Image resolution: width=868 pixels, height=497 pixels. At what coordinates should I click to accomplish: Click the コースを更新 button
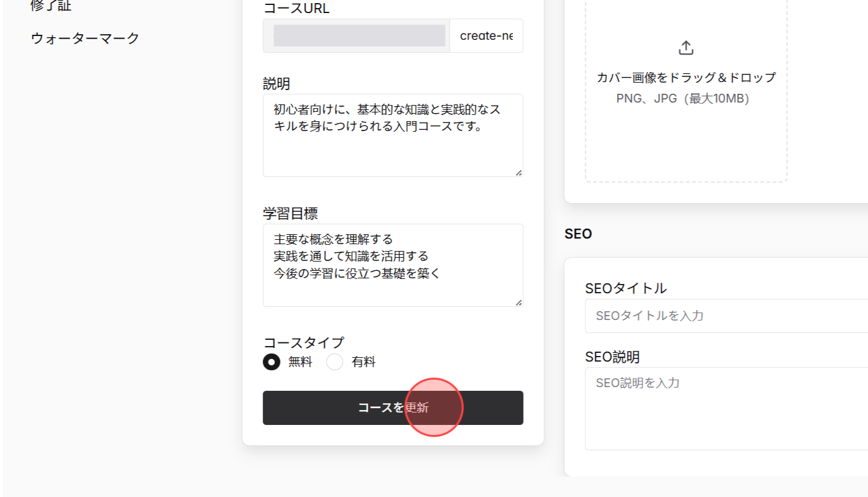[392, 408]
